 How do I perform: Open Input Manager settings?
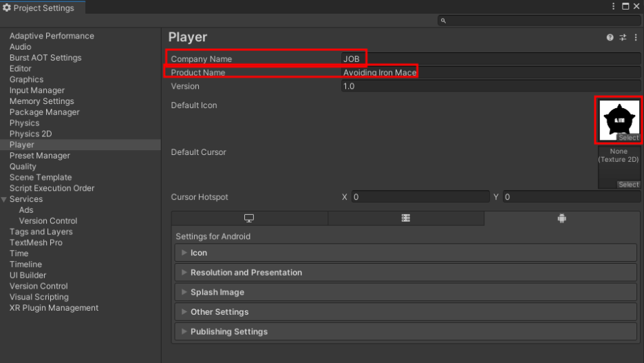coord(37,90)
